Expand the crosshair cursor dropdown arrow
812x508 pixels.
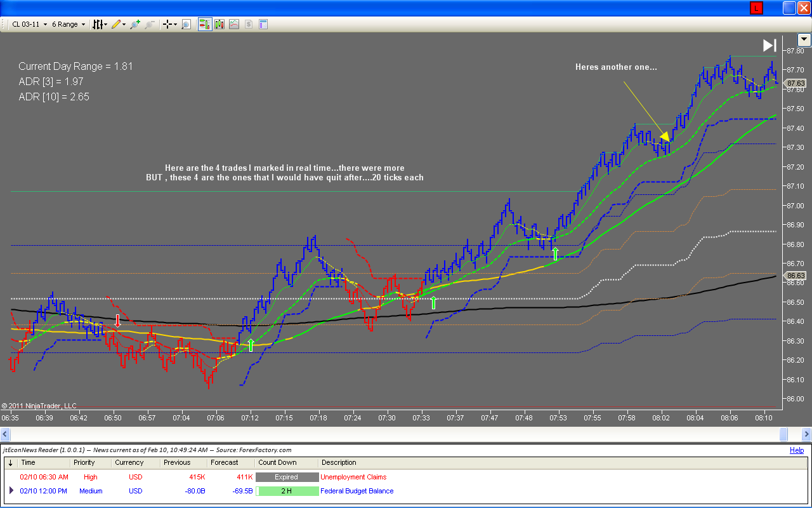pyautogui.click(x=176, y=24)
